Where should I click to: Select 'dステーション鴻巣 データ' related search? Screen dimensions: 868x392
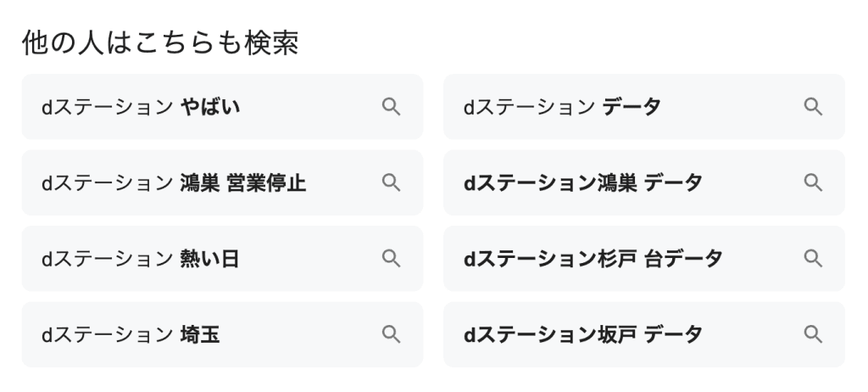[582, 182]
